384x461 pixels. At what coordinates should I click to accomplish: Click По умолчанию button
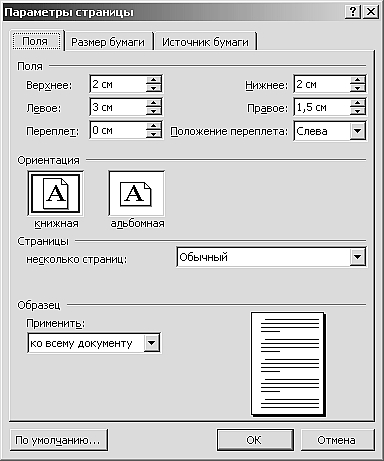(x=58, y=440)
